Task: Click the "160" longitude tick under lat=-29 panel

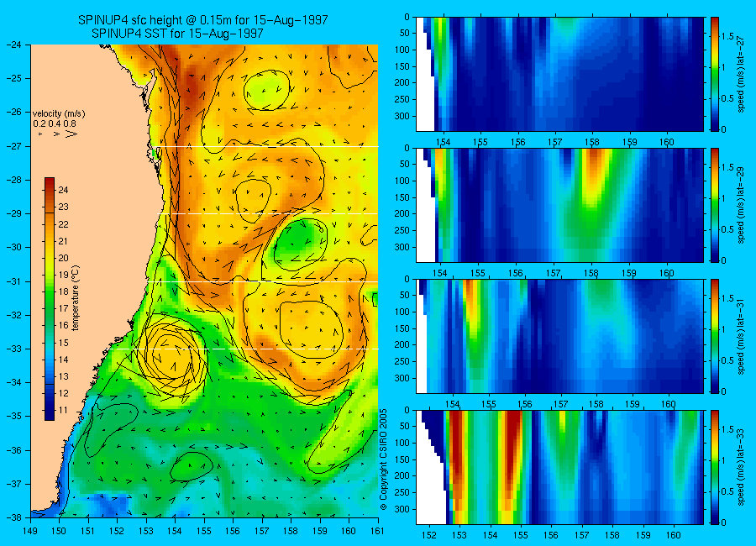Action: pos(667,274)
